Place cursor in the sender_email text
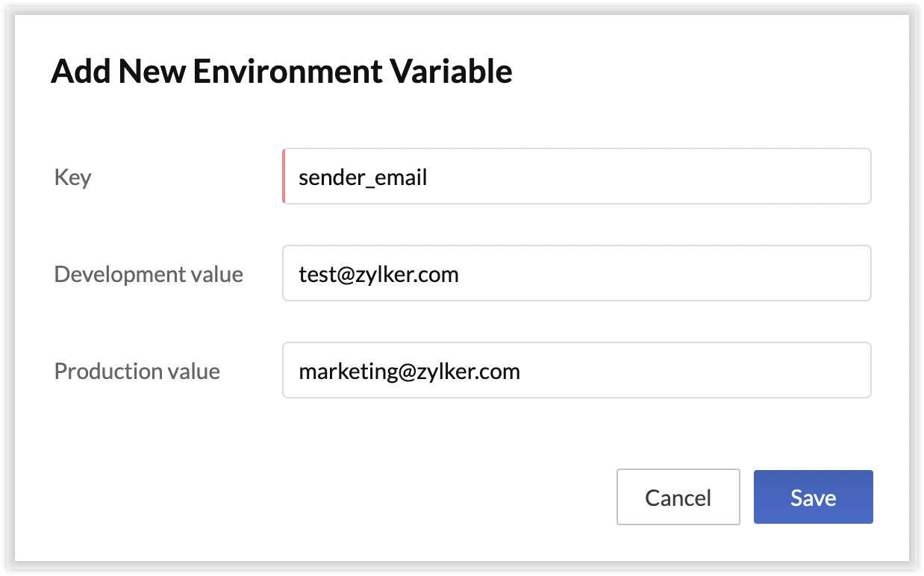Screen dimensions: 924x576 (x=363, y=178)
